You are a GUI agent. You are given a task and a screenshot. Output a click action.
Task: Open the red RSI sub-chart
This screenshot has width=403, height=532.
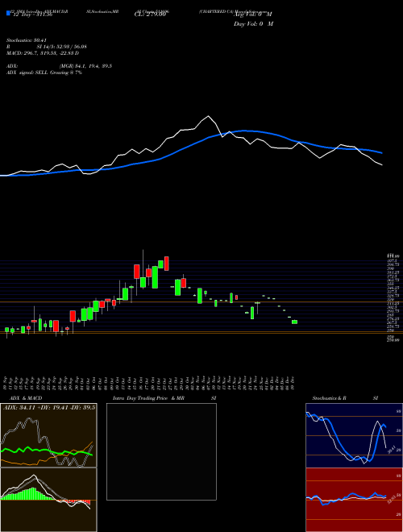tap(354, 500)
